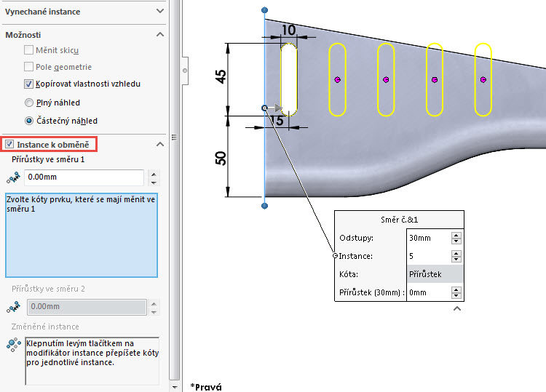Expand the Vynechané instance section
546x392 pixels.
(160, 11)
